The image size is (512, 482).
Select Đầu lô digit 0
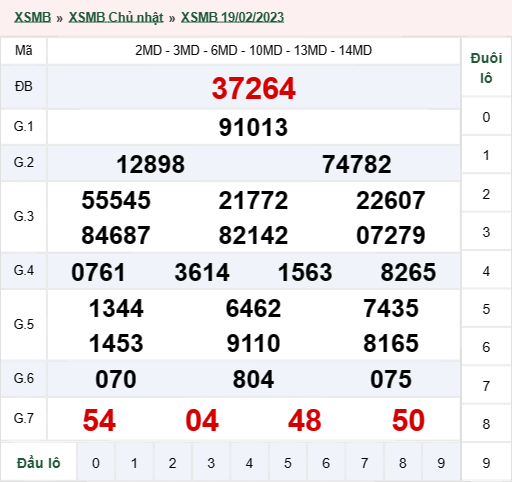(x=96, y=463)
